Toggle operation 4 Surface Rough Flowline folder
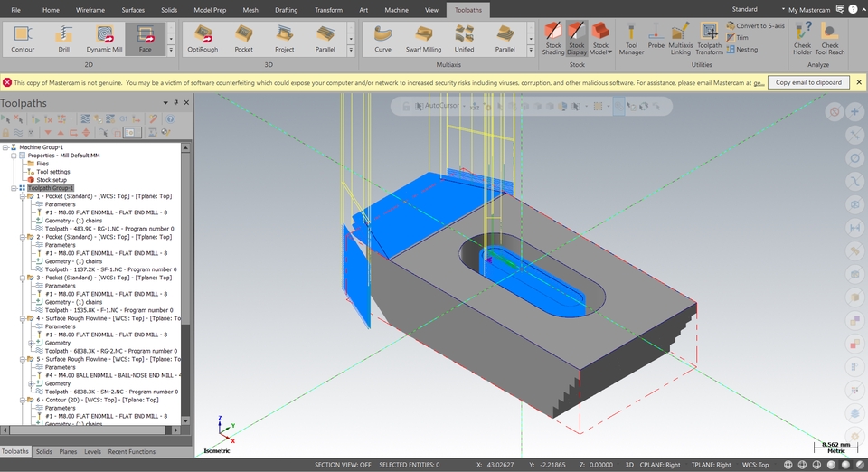 (30, 318)
